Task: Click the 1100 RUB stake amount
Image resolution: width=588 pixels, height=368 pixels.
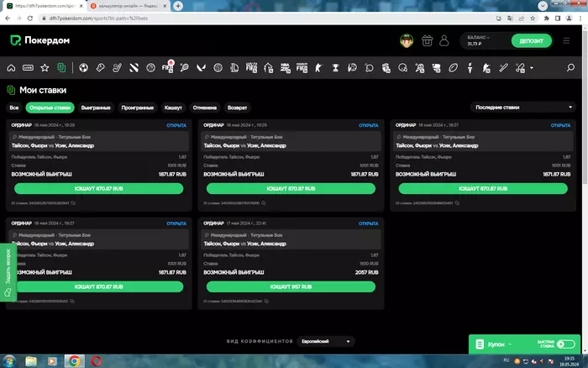Action: tap(369, 264)
